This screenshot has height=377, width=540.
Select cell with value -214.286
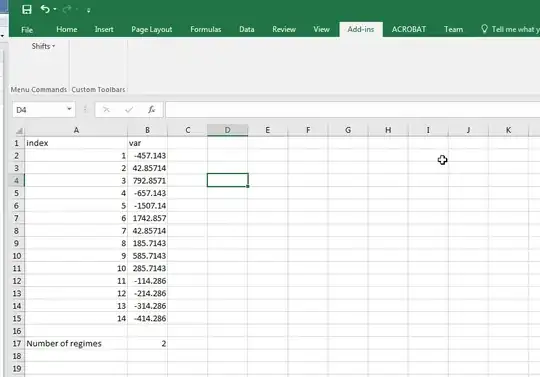[x=147, y=293]
